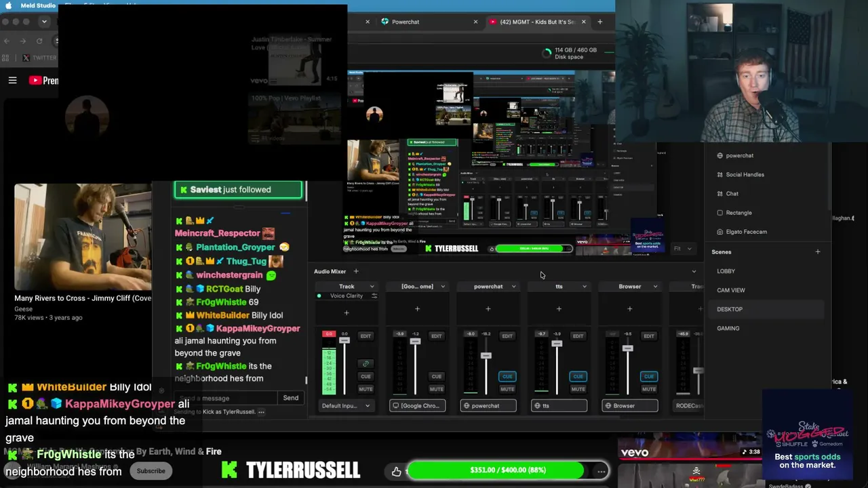Click the Track channel volume fader
Viewport: 868px width, 488px height.
click(x=344, y=340)
